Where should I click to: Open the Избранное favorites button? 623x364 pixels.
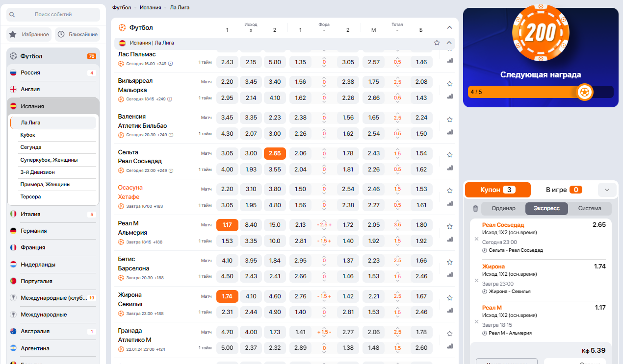click(x=29, y=34)
